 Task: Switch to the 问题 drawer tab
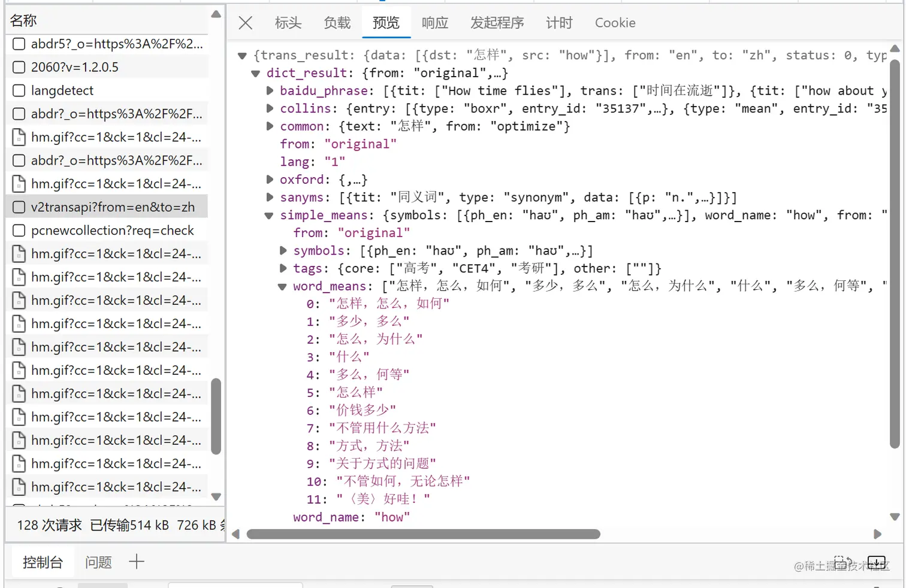98,562
